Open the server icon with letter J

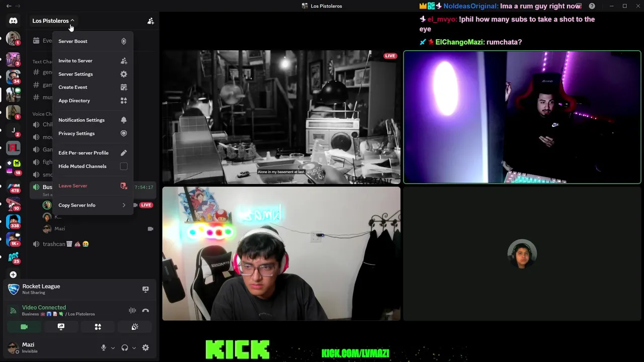[x=13, y=130]
